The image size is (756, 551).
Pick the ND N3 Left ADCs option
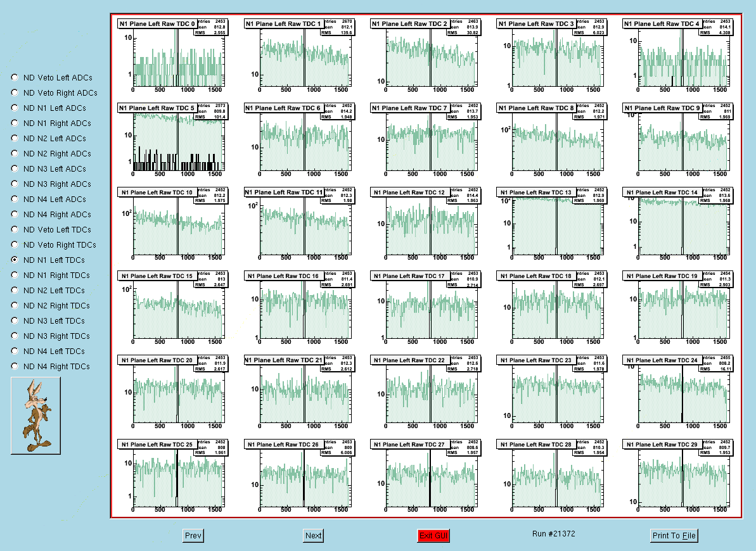[x=15, y=168]
